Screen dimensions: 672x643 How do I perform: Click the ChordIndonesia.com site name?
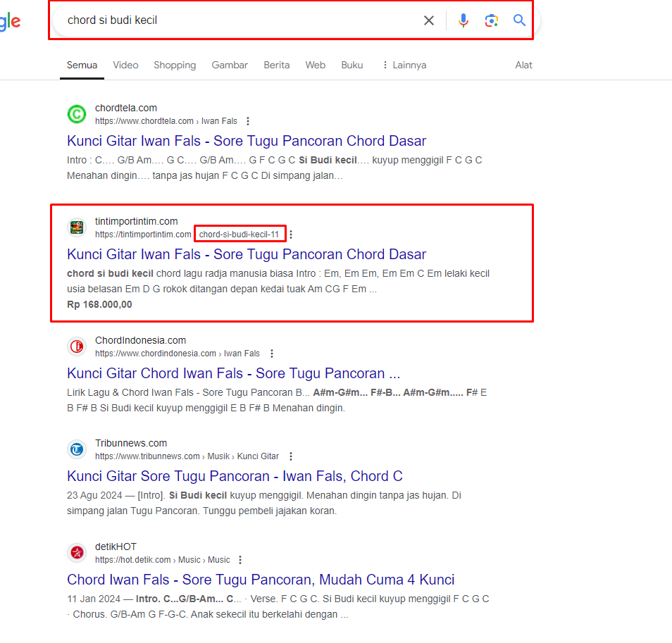[141, 341]
